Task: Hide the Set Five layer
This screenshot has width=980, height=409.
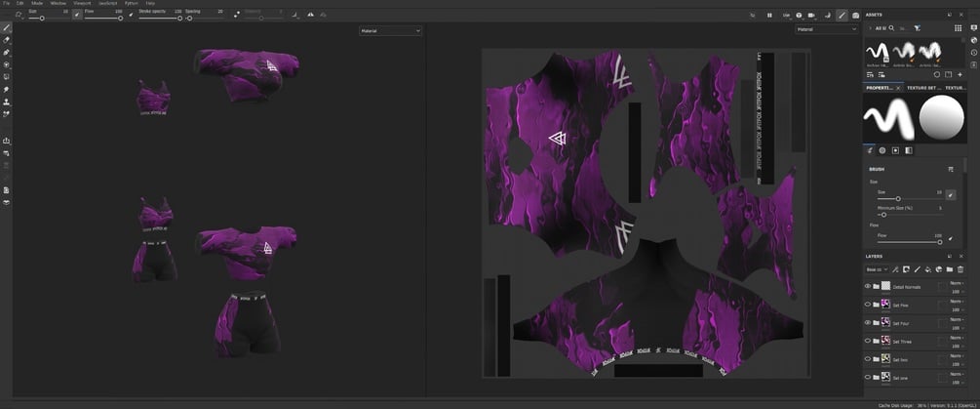Action: click(x=868, y=305)
